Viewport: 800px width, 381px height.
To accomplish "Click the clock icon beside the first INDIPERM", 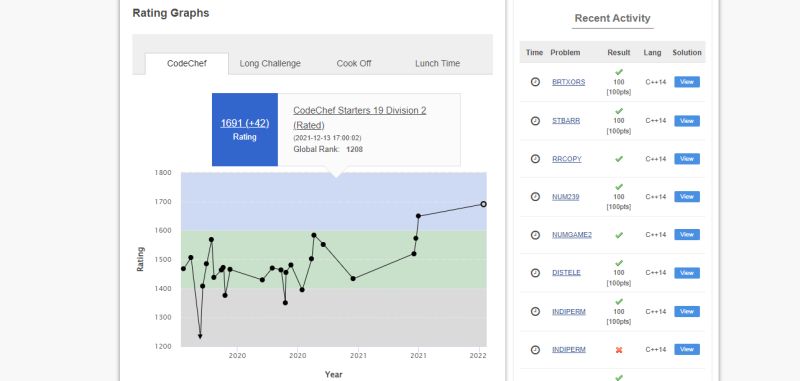I will pos(535,311).
